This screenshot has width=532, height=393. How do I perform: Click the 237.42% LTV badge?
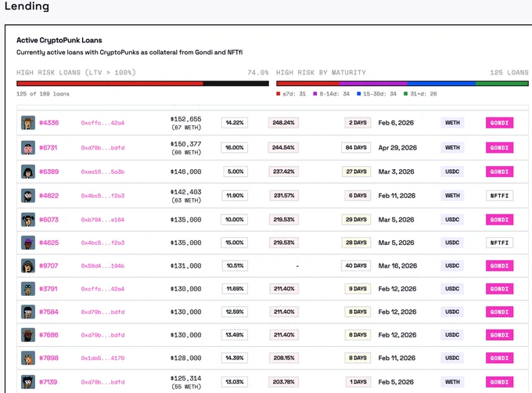(284, 171)
